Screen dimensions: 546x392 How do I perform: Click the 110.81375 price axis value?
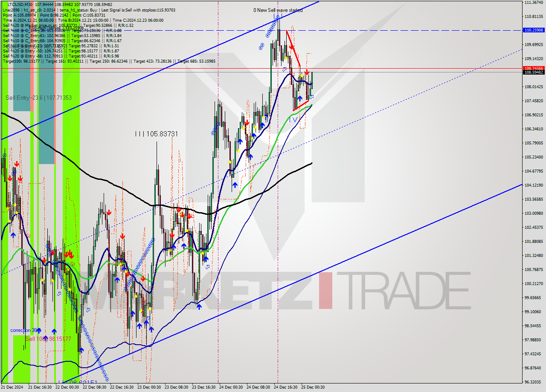[x=533, y=17]
